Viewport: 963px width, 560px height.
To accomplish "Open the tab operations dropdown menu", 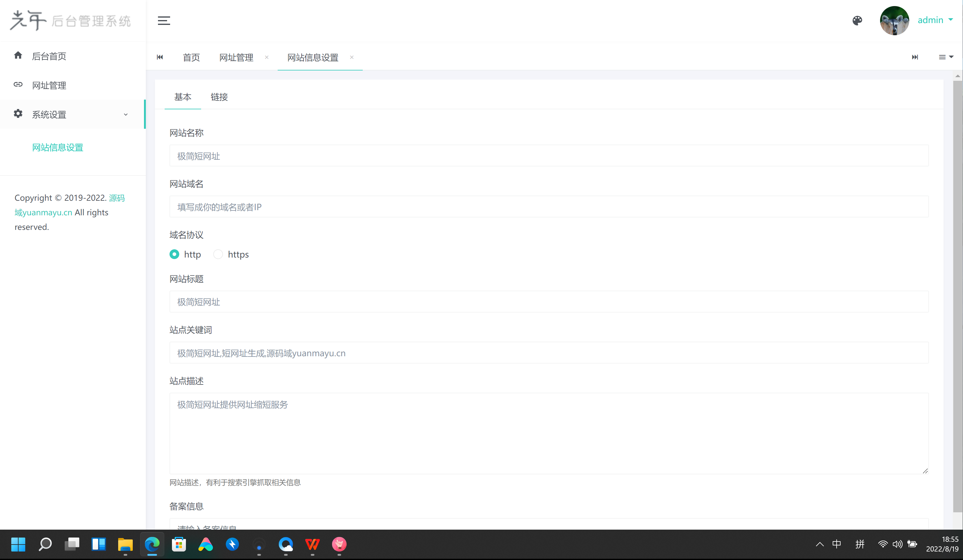I will coord(946,57).
